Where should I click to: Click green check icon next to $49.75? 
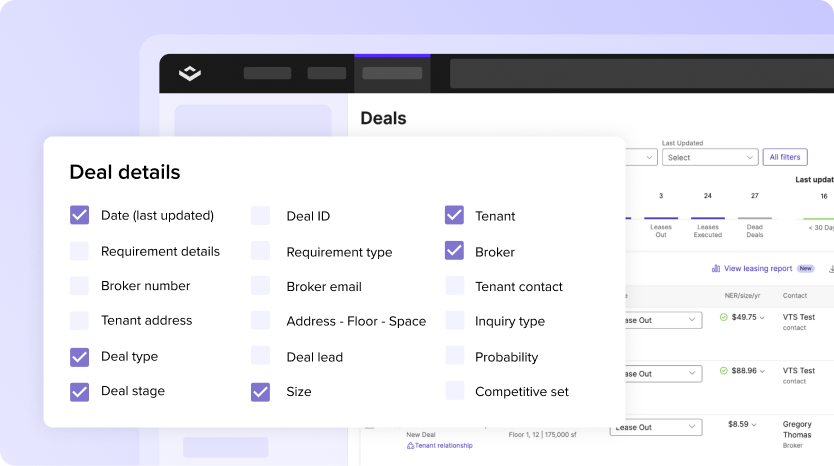(724, 318)
